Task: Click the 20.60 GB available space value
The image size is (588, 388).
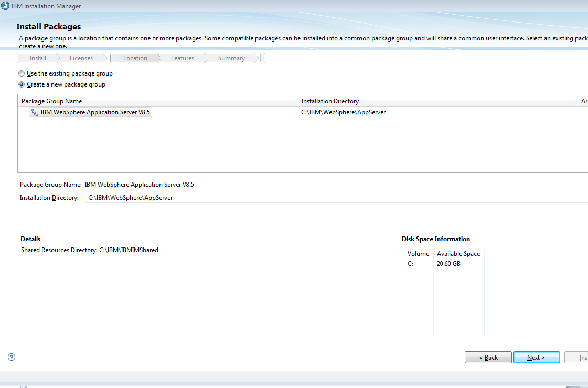Action: pyautogui.click(x=448, y=264)
